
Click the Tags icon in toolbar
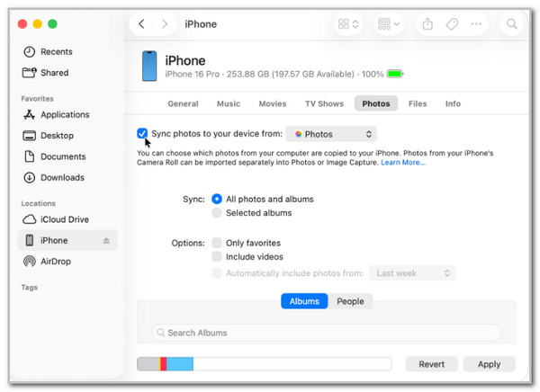pyautogui.click(x=453, y=24)
